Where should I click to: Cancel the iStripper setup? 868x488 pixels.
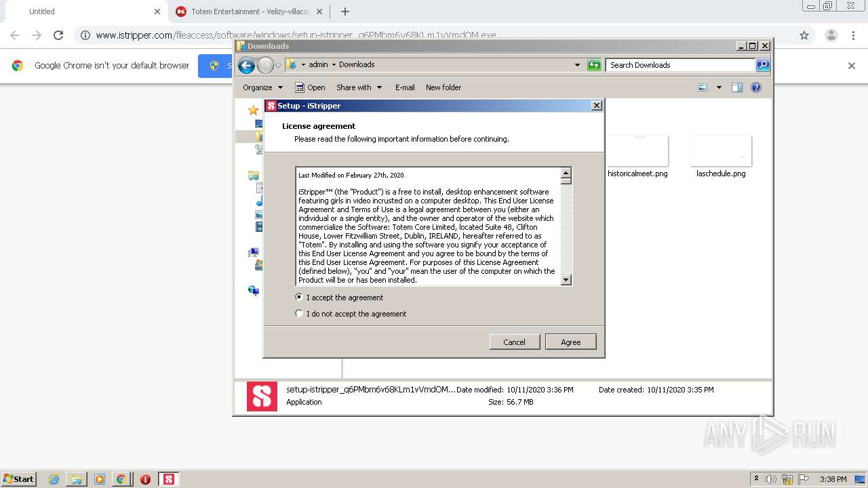[x=514, y=342]
